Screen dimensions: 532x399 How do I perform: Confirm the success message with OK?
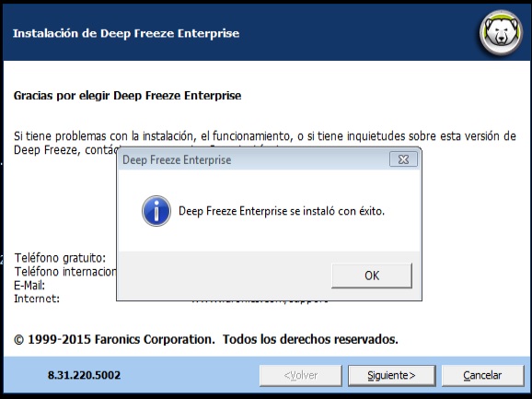pos(372,276)
